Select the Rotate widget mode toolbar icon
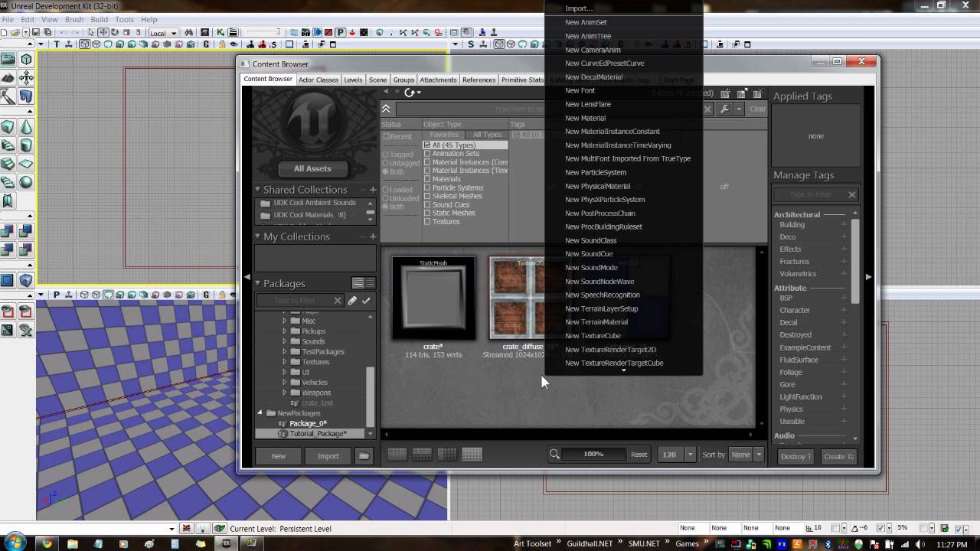The image size is (980, 551). [x=114, y=33]
